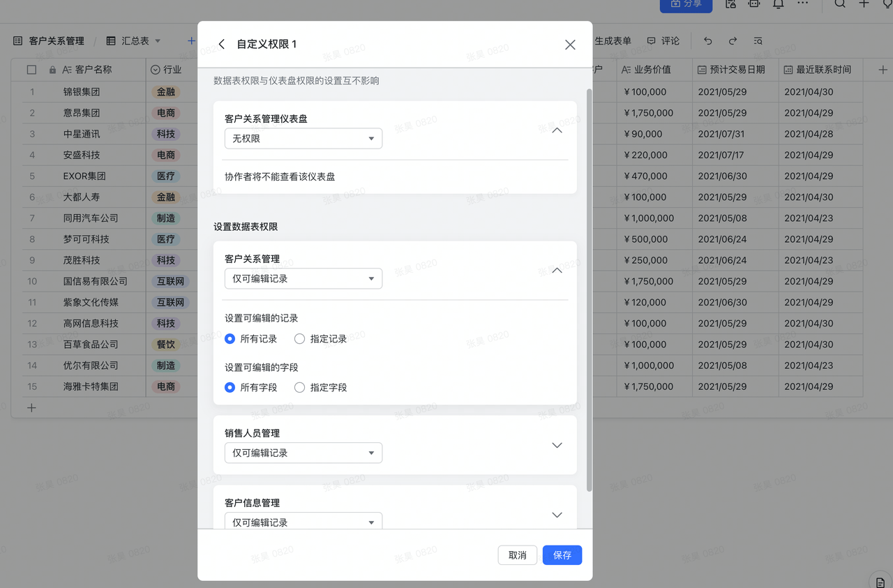Screen dimensions: 893x588
Task: Collapse the 客户关系管理仪表盘 section
Action: (557, 130)
